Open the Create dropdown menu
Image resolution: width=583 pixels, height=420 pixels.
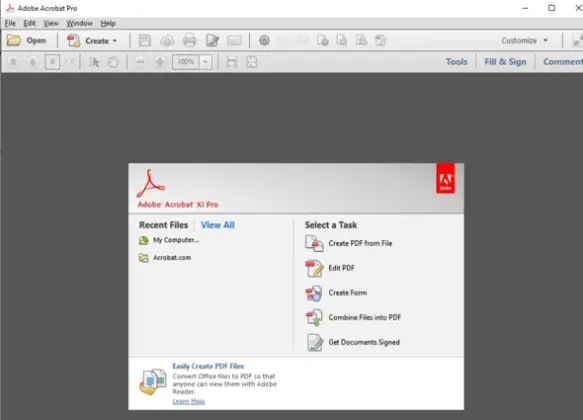click(92, 41)
